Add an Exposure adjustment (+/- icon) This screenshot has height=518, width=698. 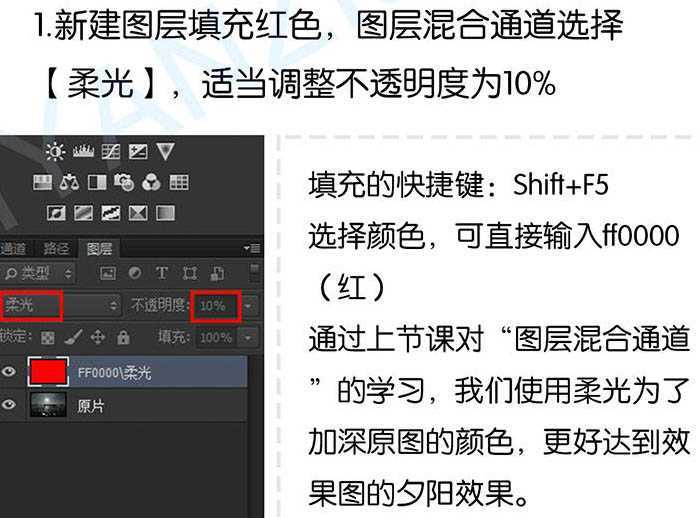point(138,152)
